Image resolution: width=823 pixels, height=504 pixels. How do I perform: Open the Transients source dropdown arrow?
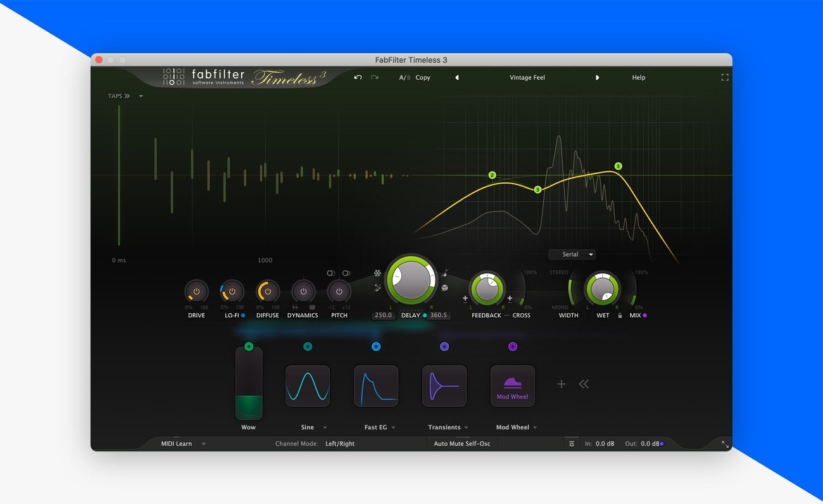pyautogui.click(x=466, y=427)
